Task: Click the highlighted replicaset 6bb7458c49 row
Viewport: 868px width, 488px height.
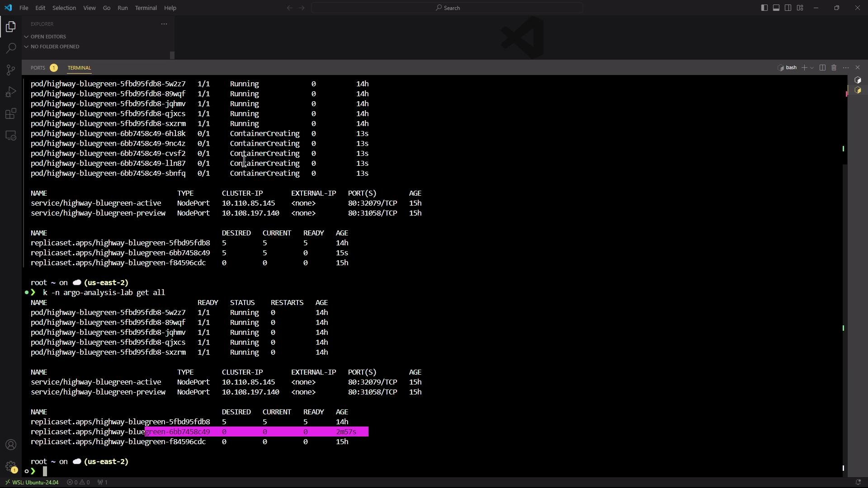Action: tap(199, 432)
